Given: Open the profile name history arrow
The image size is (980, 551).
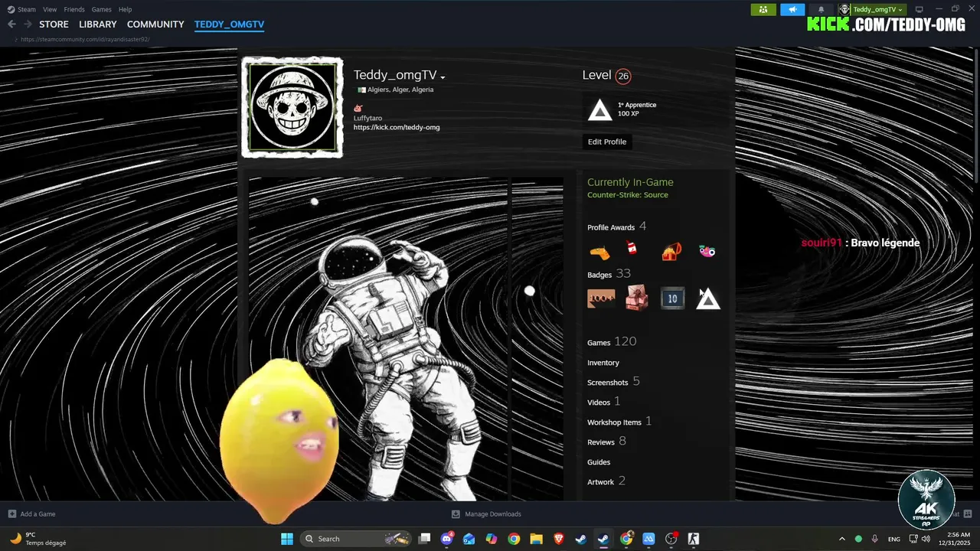Looking at the screenshot, I should [x=443, y=77].
